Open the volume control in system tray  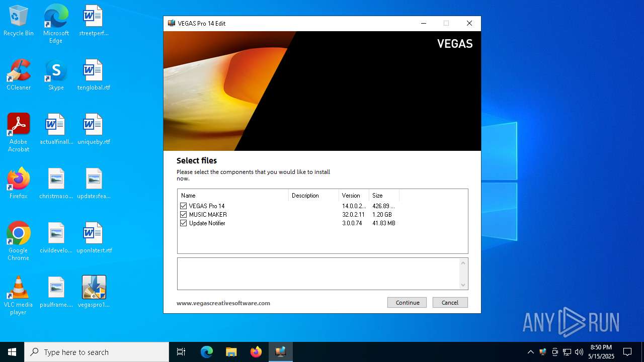click(x=579, y=352)
